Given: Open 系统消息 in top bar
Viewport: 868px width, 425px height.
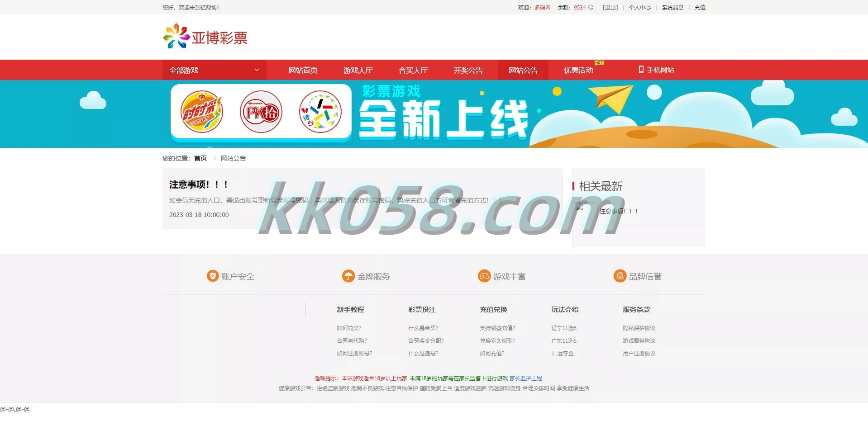Looking at the screenshot, I should (x=672, y=7).
